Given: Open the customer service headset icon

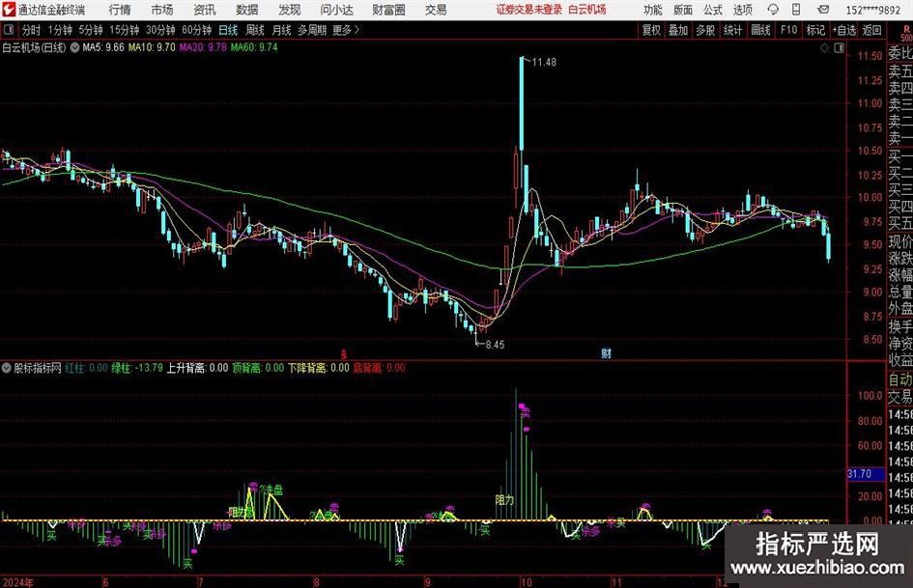Looking at the screenshot, I should [x=773, y=10].
